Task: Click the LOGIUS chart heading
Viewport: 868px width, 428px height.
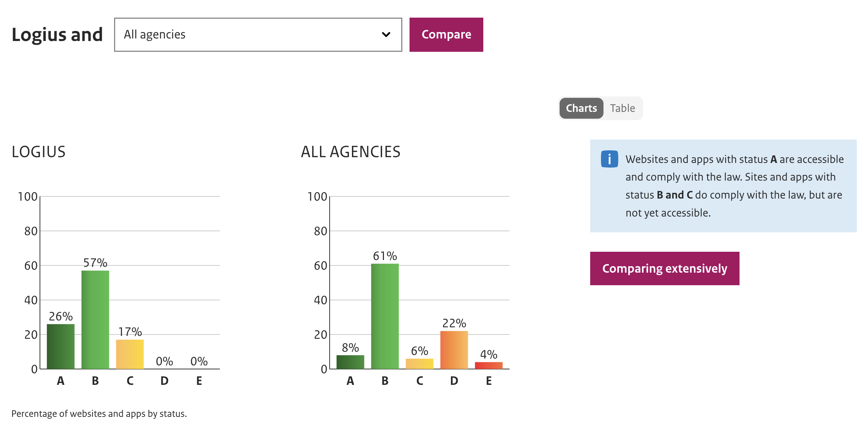Action: pyautogui.click(x=39, y=152)
